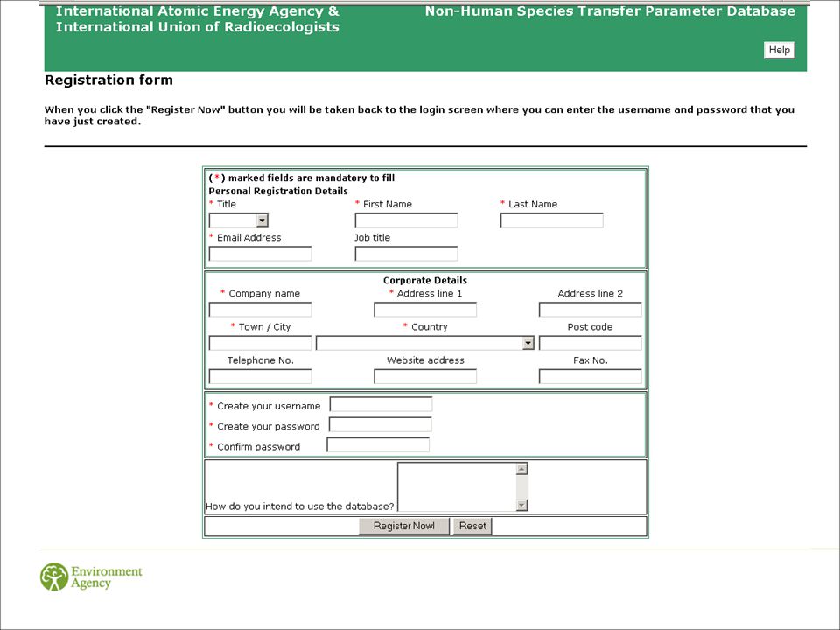840x630 pixels.
Task: Click the text area scroll down arrow
Action: pos(521,505)
